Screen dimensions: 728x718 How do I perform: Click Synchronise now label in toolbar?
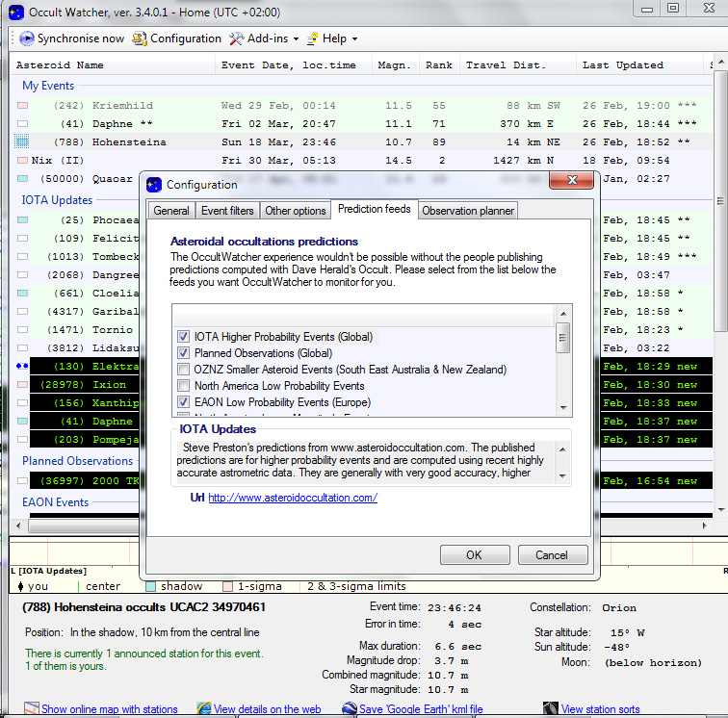(81, 38)
